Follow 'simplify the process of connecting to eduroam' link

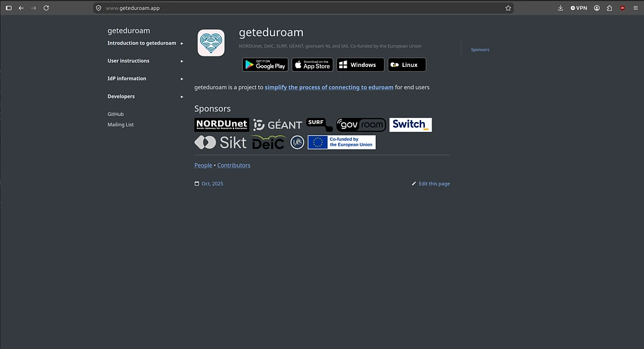[x=329, y=87]
